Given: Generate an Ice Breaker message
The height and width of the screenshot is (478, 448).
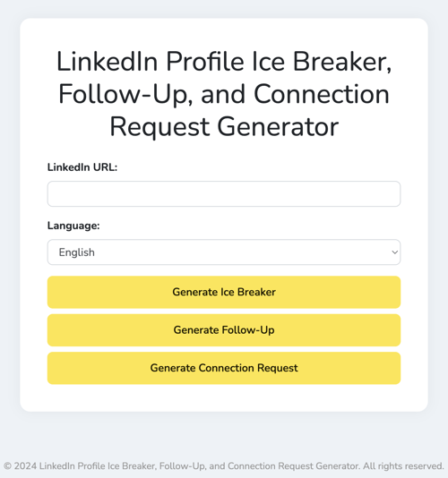Looking at the screenshot, I should pos(224,292).
